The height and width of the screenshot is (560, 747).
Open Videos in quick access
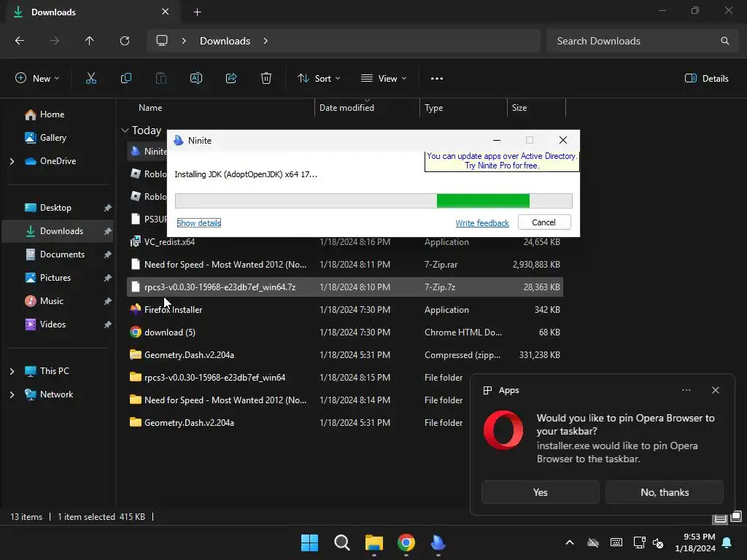tap(53, 324)
